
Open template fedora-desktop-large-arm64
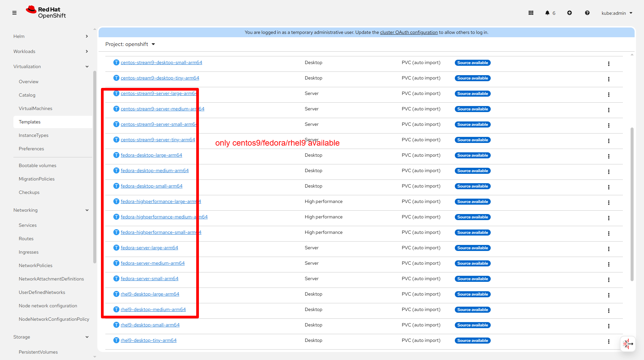click(x=151, y=155)
